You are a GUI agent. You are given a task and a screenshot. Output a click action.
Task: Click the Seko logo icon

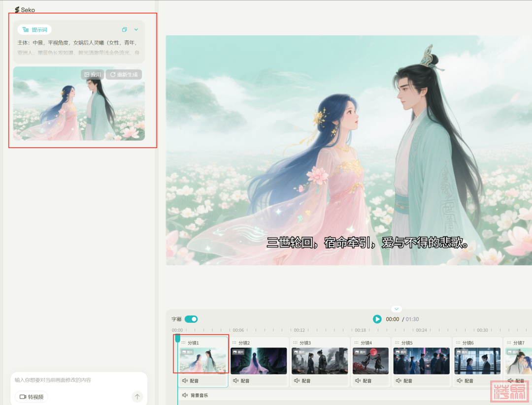coord(17,10)
